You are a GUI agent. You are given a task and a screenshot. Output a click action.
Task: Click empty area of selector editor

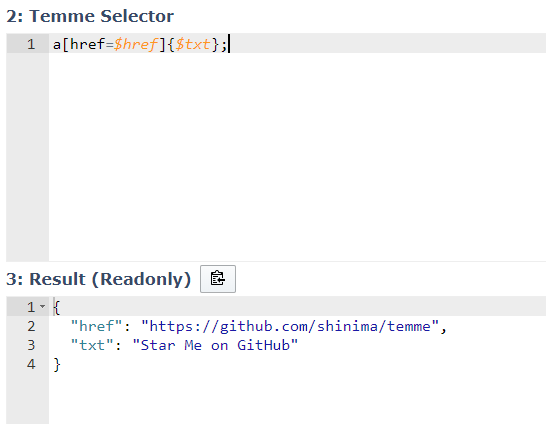(x=297, y=157)
